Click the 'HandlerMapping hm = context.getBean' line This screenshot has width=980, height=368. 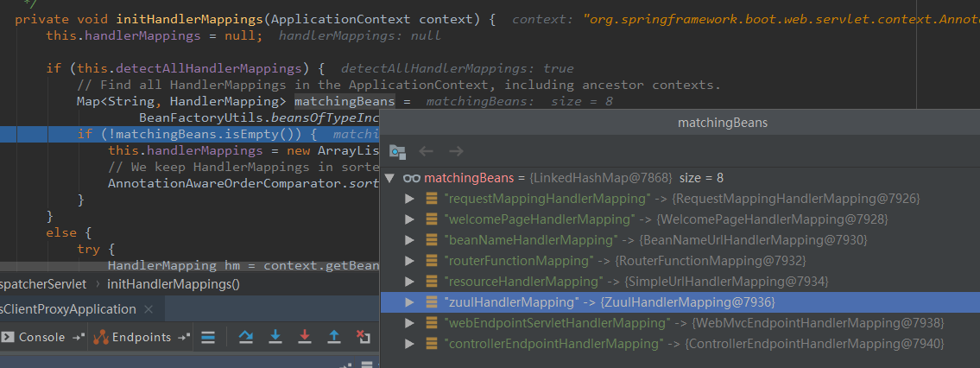[x=243, y=265]
